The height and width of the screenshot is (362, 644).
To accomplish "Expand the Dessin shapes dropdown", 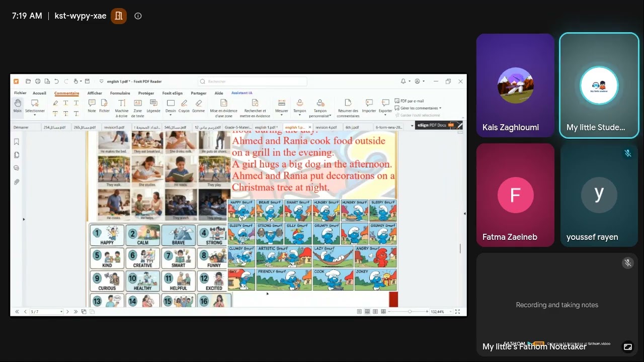I will tap(171, 115).
